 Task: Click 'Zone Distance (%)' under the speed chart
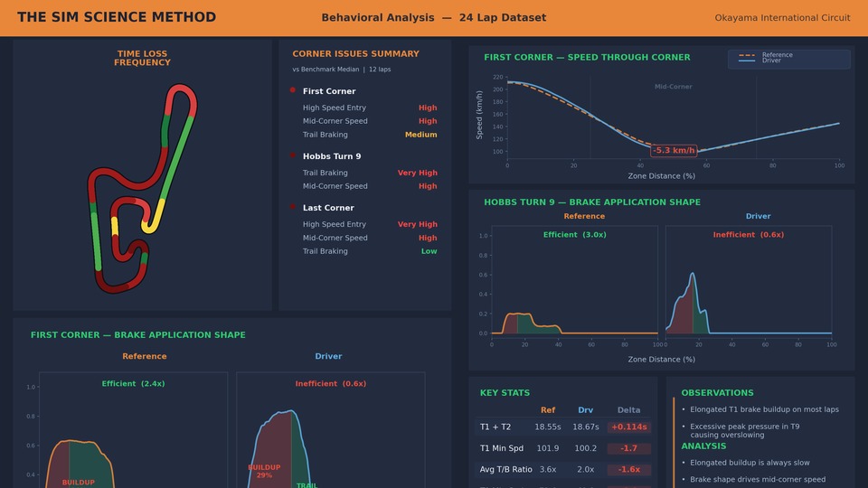click(x=662, y=176)
